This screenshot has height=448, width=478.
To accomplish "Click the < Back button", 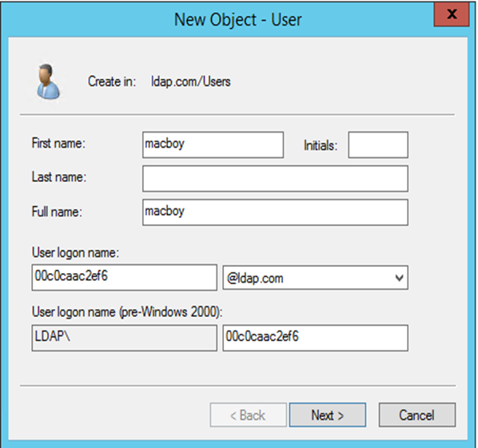I will [x=248, y=414].
